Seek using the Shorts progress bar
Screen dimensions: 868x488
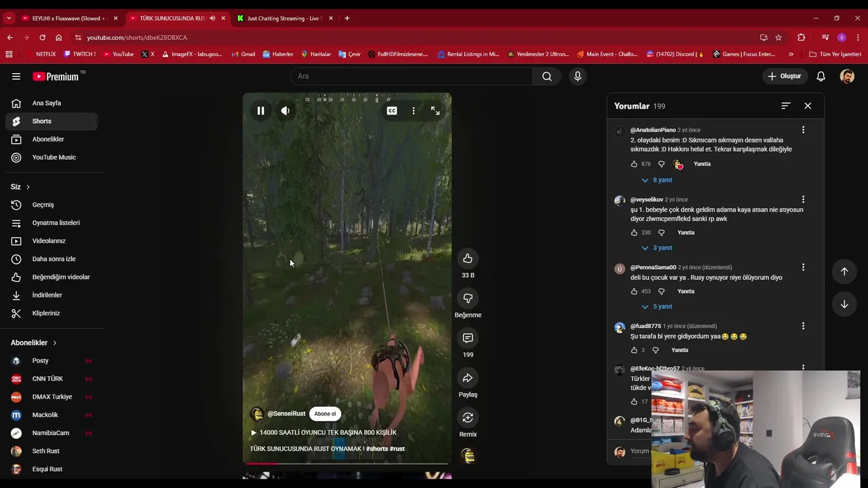pos(347,464)
